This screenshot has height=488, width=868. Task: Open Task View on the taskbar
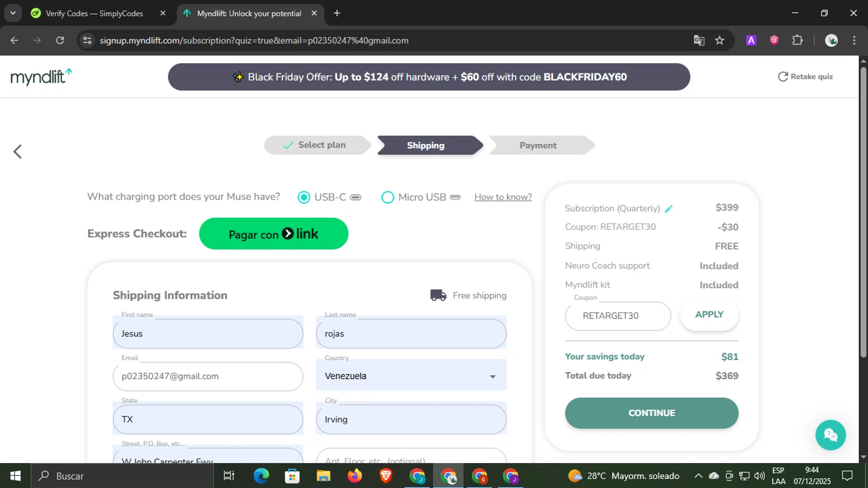coord(229,476)
